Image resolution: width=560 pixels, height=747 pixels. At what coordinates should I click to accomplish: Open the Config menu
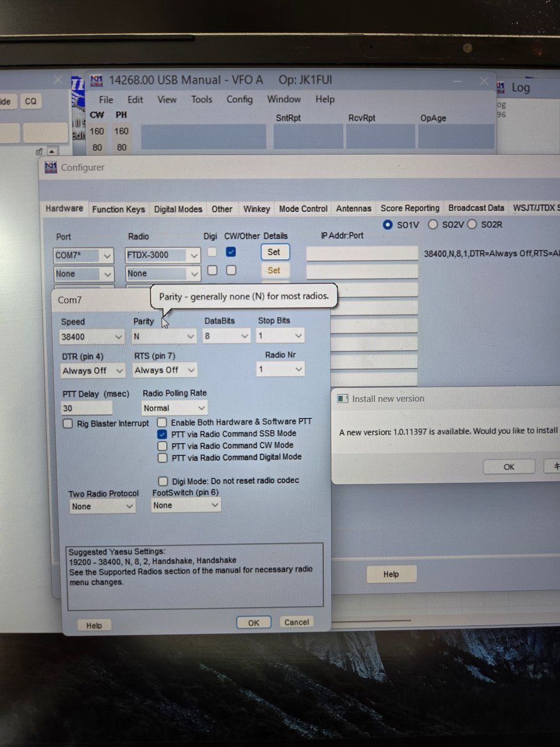pos(240,100)
